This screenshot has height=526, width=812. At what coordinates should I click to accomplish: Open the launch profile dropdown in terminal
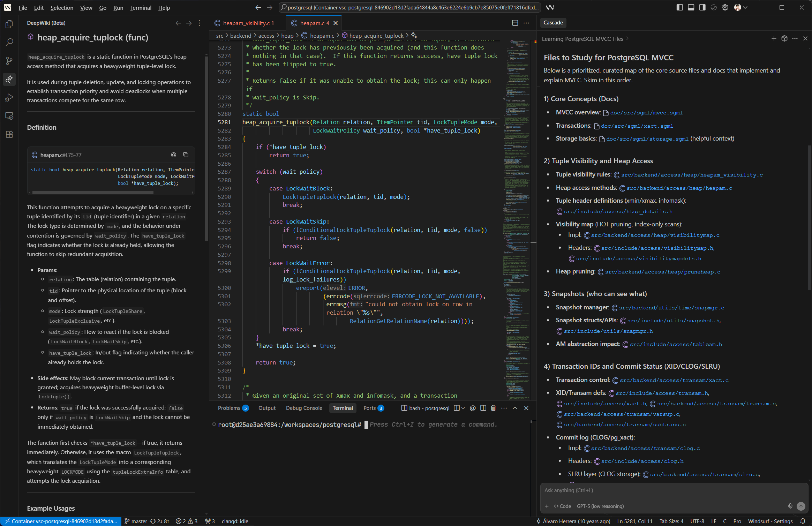coord(463,408)
